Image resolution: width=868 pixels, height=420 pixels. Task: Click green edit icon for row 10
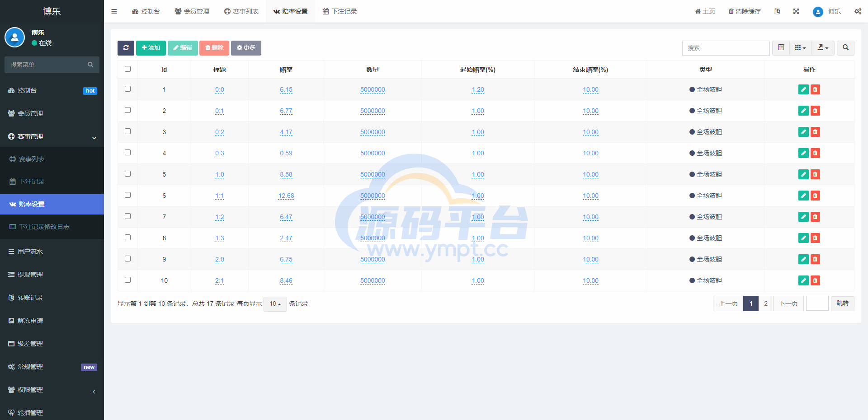pos(803,280)
